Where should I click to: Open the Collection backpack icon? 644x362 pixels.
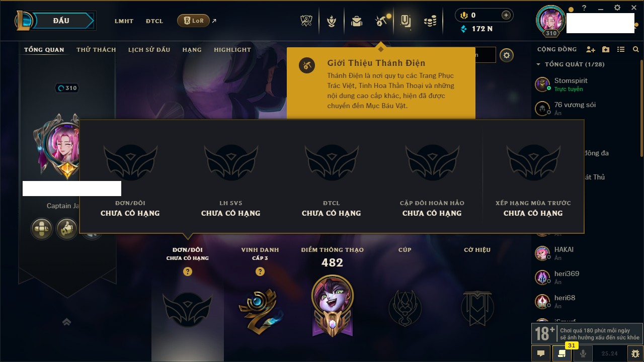coord(357,21)
